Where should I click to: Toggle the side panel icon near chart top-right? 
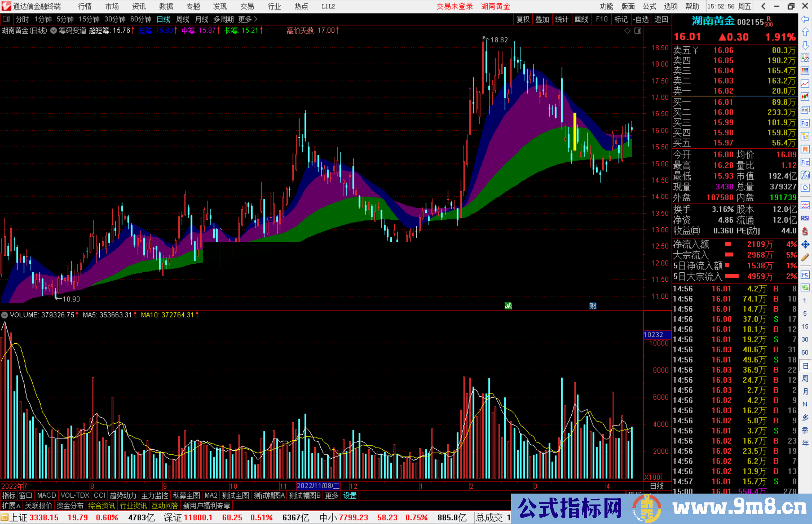point(638,31)
